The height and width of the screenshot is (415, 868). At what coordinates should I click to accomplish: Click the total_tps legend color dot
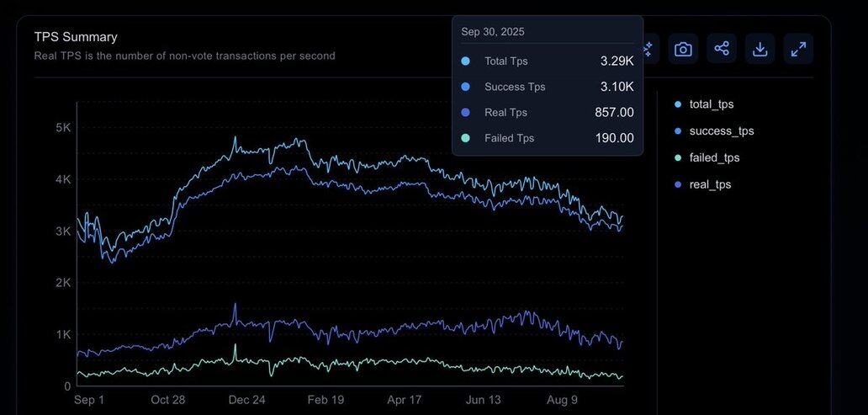point(678,104)
